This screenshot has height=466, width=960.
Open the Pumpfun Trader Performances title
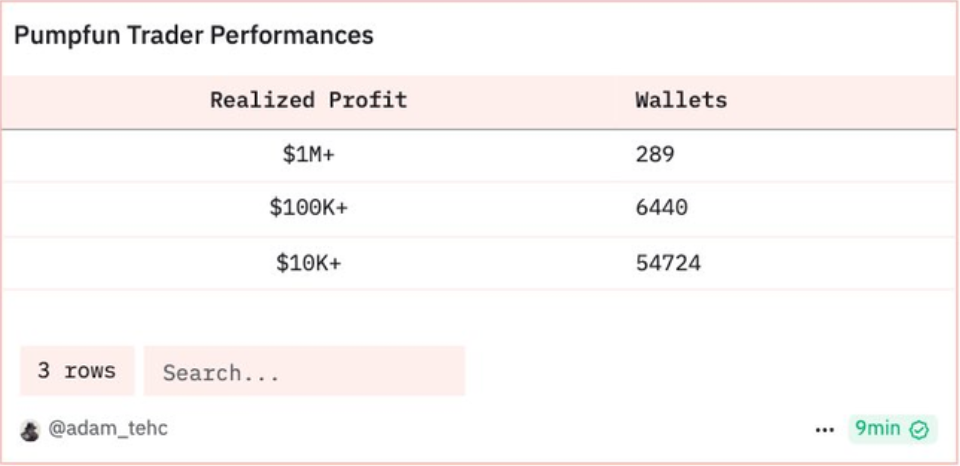tap(194, 36)
